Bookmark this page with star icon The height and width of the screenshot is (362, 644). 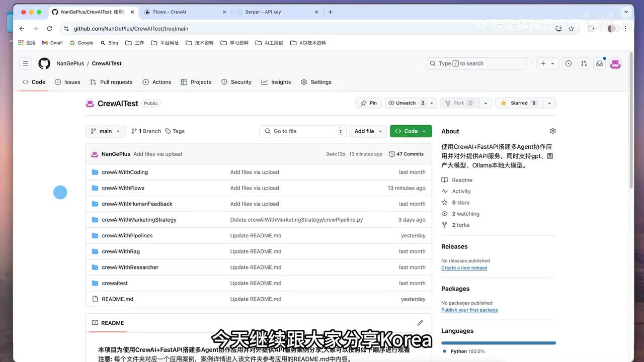click(x=571, y=29)
